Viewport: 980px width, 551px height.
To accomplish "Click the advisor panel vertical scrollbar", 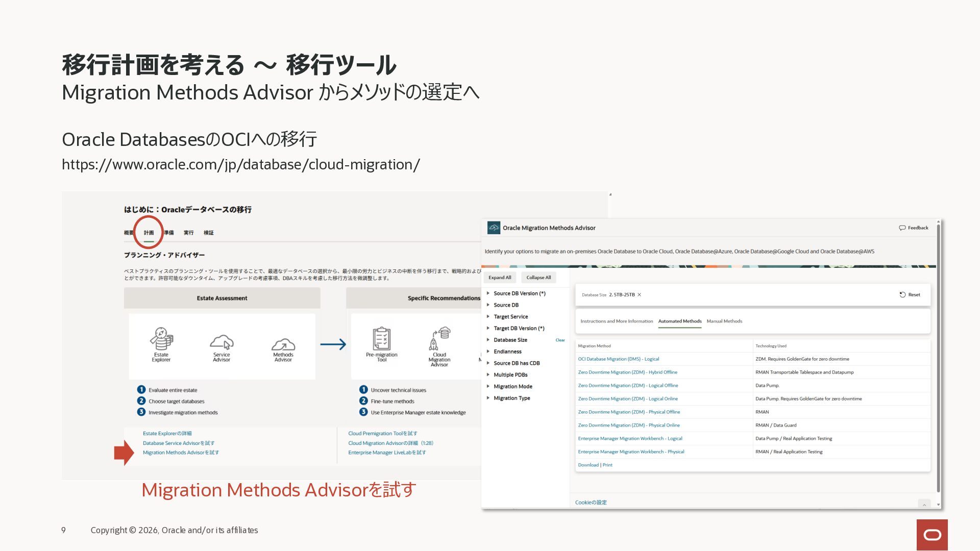I will pyautogui.click(x=938, y=357).
